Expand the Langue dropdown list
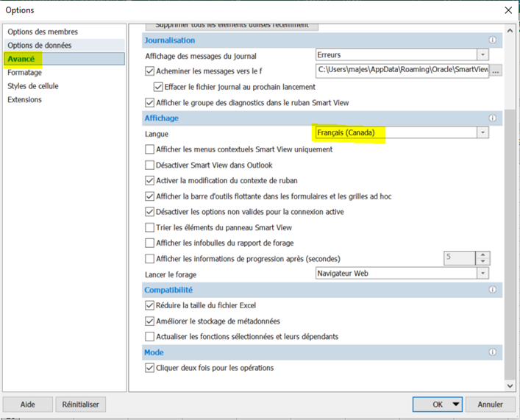Viewport: 520px width, 420px height. (x=482, y=133)
